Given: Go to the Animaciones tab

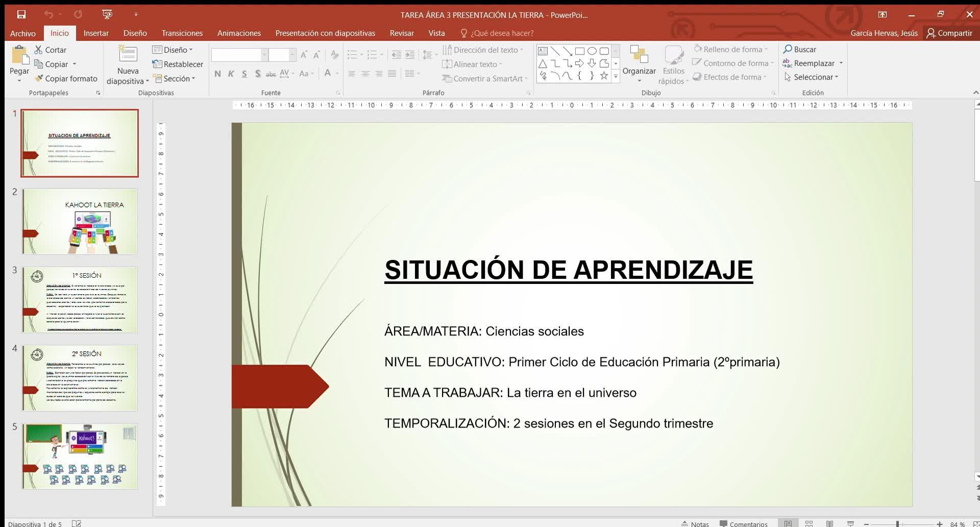Looking at the screenshot, I should (x=239, y=33).
